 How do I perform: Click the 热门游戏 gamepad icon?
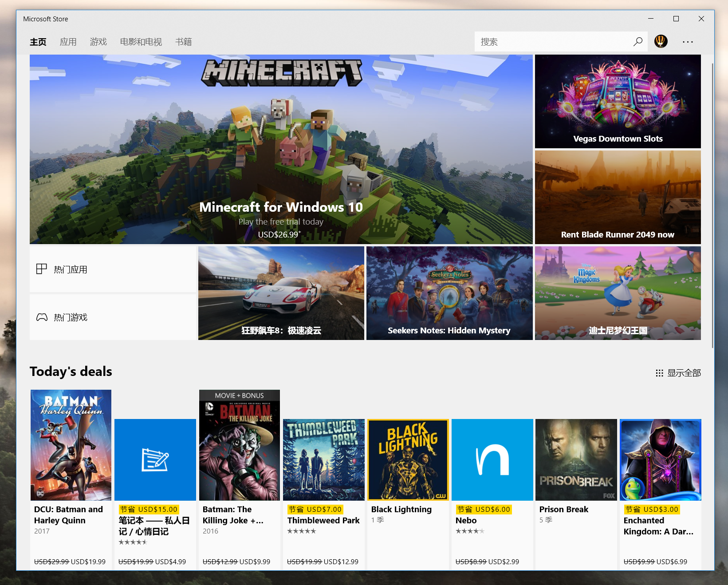pos(42,317)
